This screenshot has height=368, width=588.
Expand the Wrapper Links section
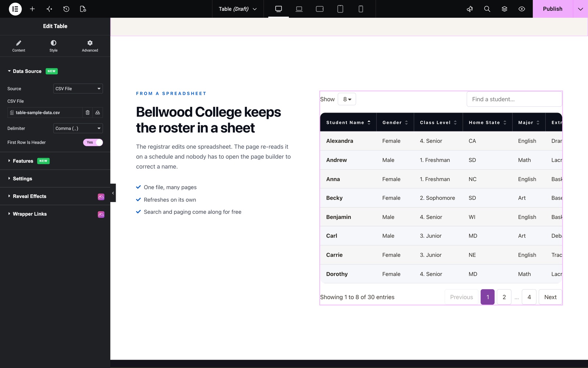[x=55, y=214]
